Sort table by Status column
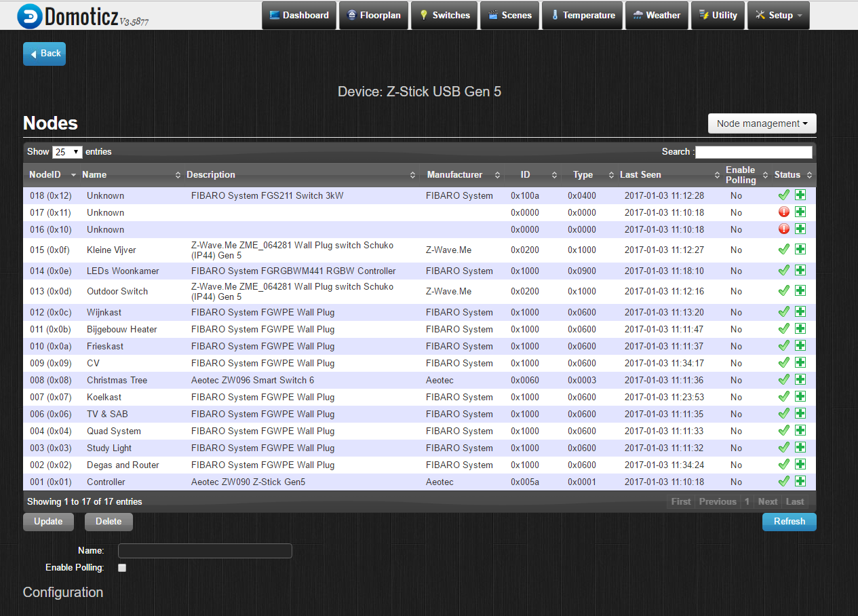Screen dimensions: 858x616 pyautogui.click(x=793, y=174)
